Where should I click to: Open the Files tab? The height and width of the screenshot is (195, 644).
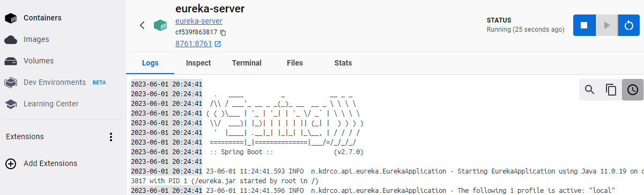[x=295, y=63]
